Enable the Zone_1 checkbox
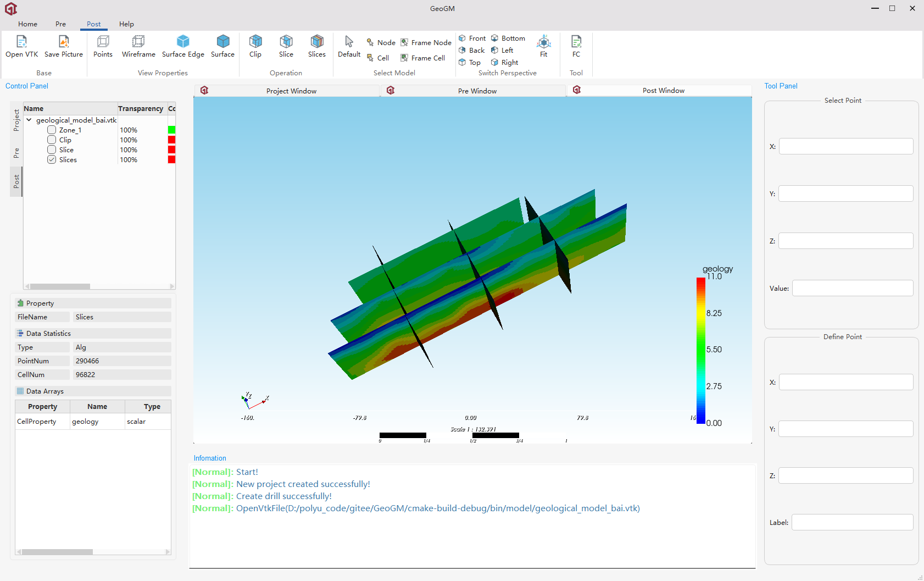Image resolution: width=924 pixels, height=581 pixels. click(52, 130)
